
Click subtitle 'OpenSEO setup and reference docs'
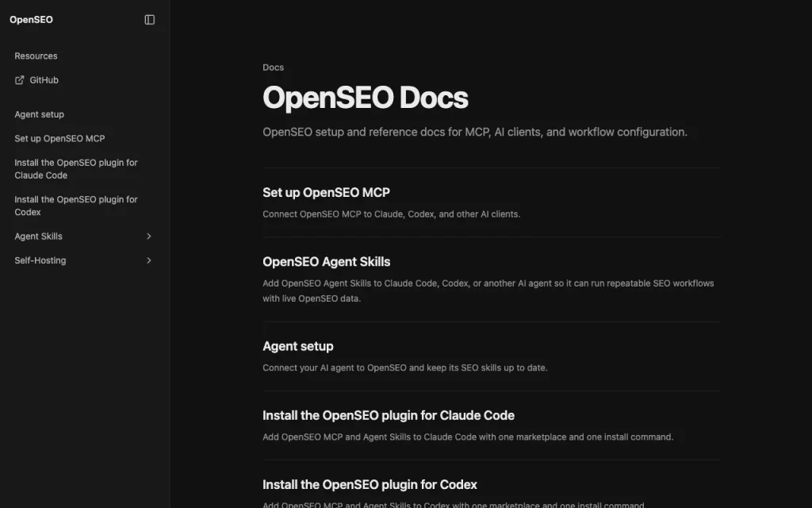point(475,133)
